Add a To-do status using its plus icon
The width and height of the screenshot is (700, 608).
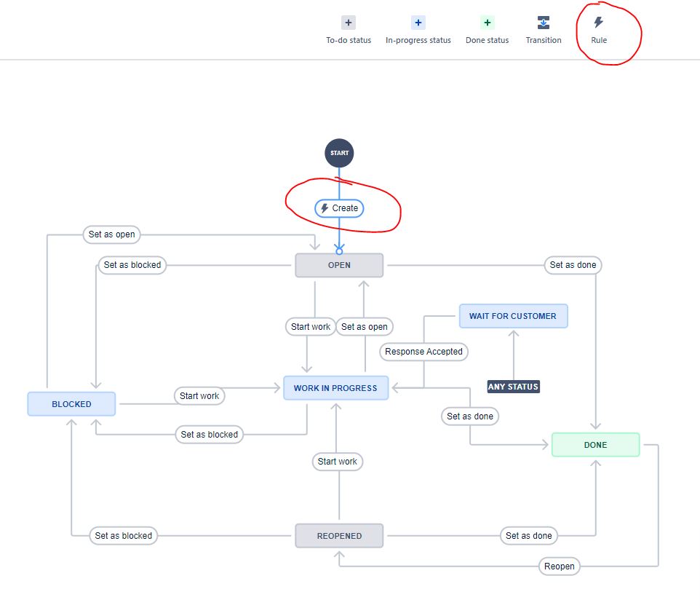pos(349,23)
